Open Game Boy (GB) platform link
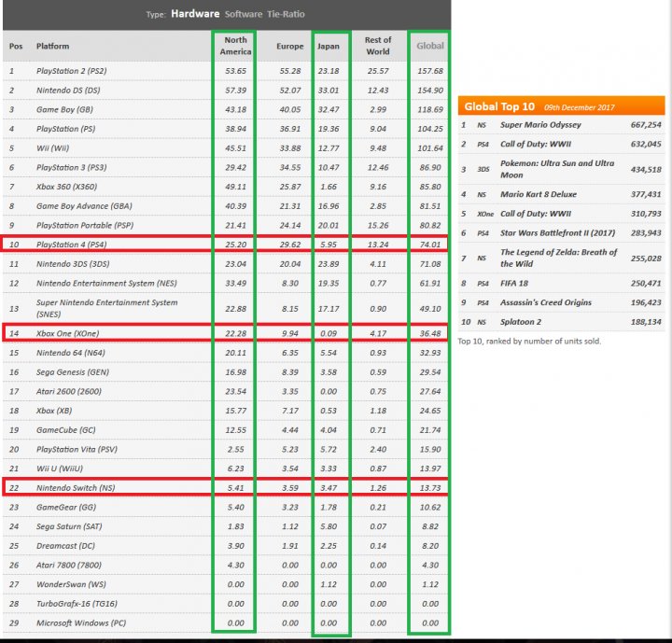Viewport: 672px width, 643px height. pos(64,109)
